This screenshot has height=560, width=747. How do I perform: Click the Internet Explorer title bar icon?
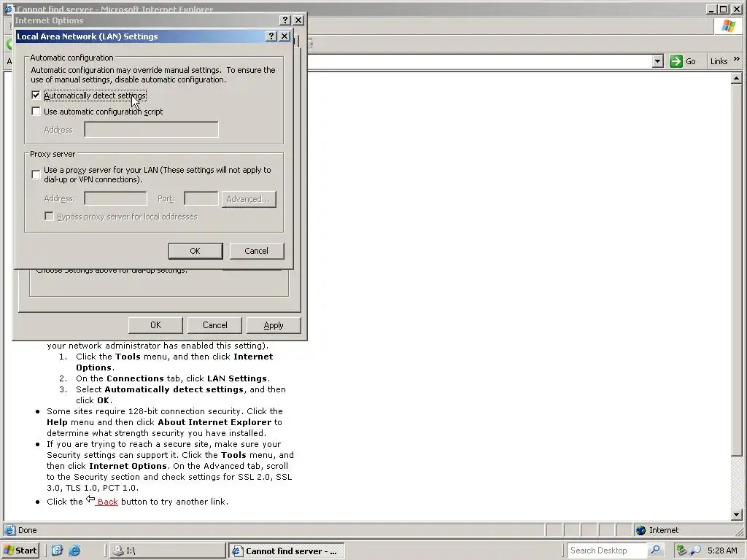(9, 9)
